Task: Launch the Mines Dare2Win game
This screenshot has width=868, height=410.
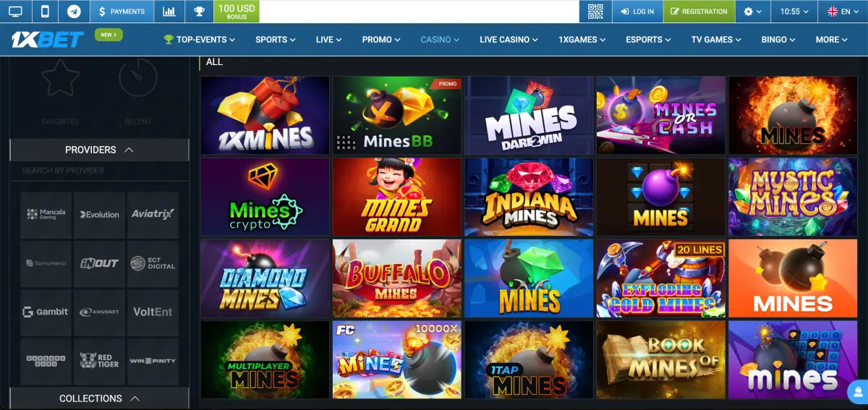Action: tap(529, 116)
